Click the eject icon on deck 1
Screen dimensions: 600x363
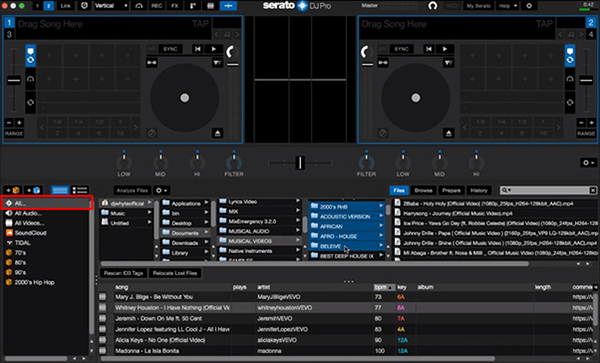217,133
